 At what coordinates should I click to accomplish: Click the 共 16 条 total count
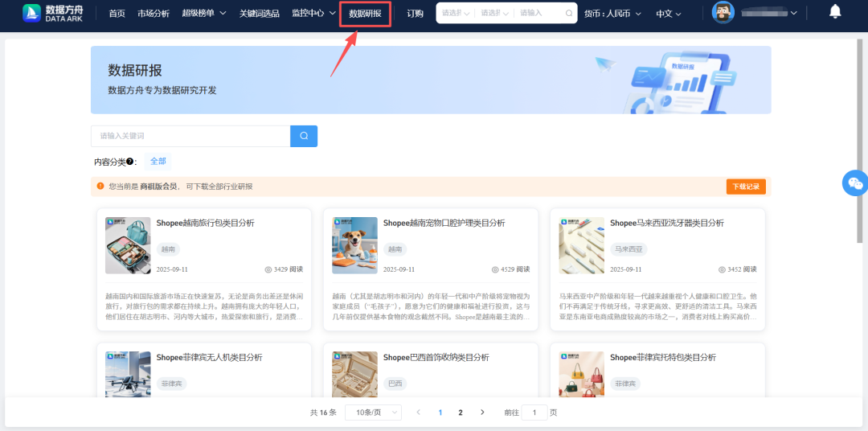pyautogui.click(x=323, y=413)
